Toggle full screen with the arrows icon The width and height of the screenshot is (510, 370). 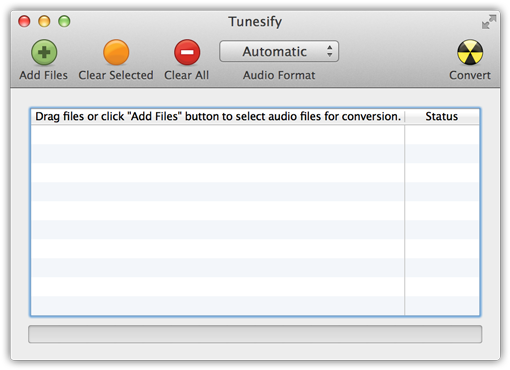click(489, 22)
